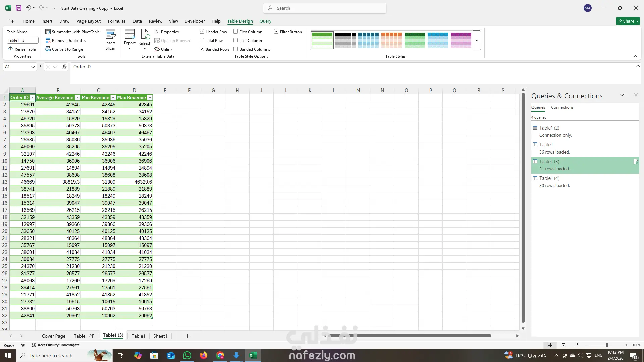Switch to Page Layout view in status bar

pyautogui.click(x=563, y=345)
